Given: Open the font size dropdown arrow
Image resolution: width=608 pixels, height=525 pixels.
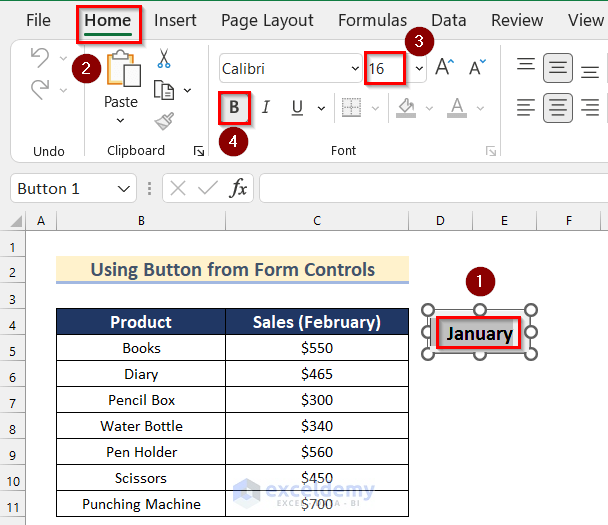Looking at the screenshot, I should [x=419, y=69].
